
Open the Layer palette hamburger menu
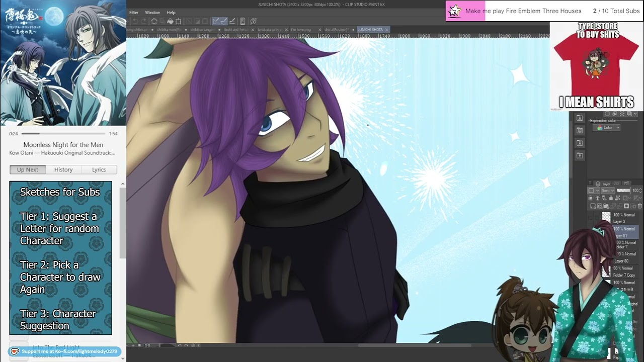coord(591,184)
